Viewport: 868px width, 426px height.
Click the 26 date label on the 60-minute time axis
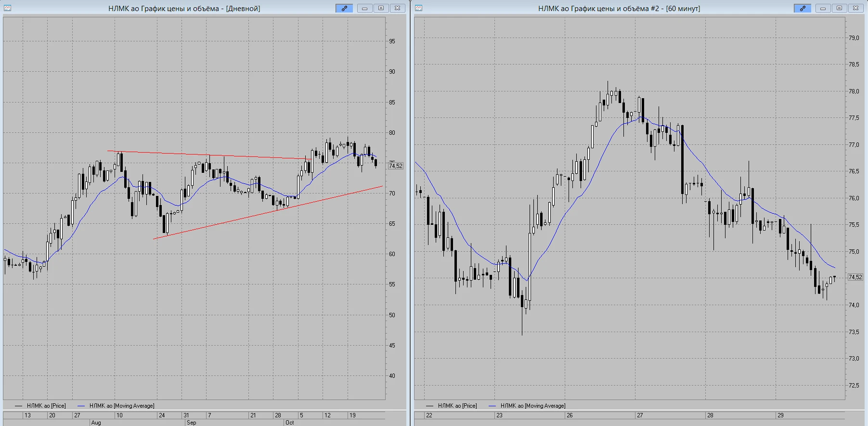(x=570, y=415)
